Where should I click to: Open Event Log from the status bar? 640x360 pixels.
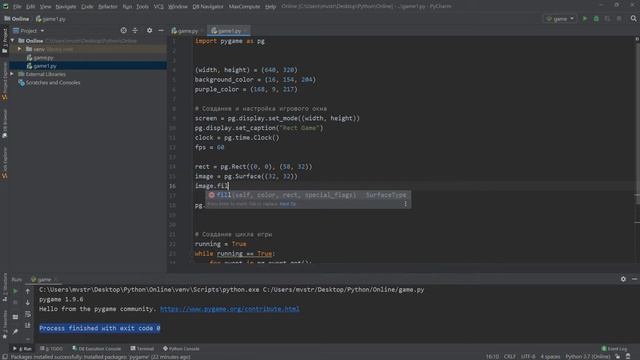614,349
